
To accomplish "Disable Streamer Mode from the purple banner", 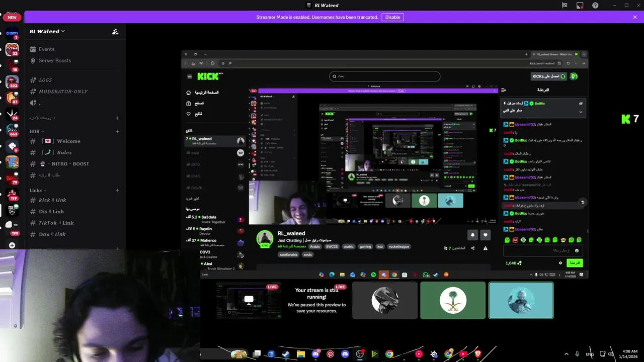I will tap(392, 17).
